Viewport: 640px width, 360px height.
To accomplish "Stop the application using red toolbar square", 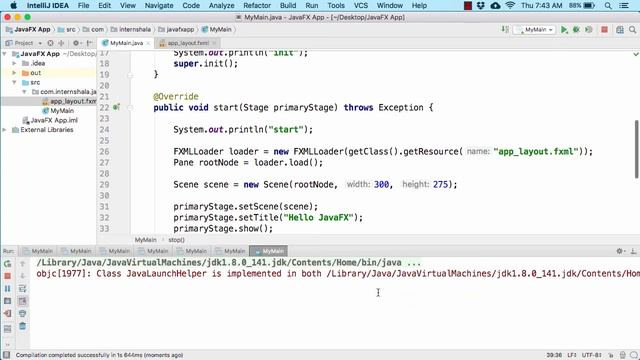I will pos(604,30).
